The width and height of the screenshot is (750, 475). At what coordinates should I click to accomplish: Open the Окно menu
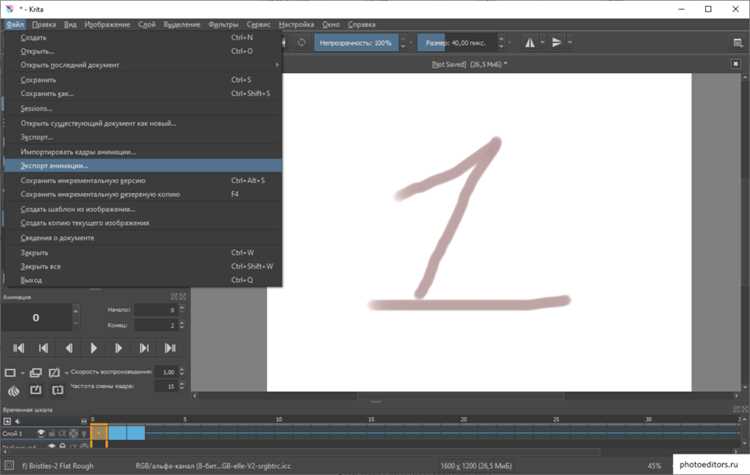(x=331, y=24)
